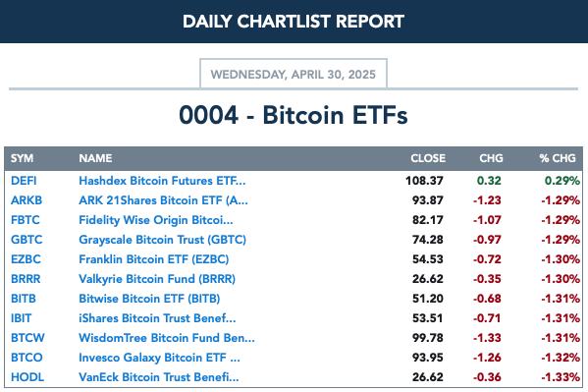
Task: Sort table by the SYM column header
Action: point(23,158)
